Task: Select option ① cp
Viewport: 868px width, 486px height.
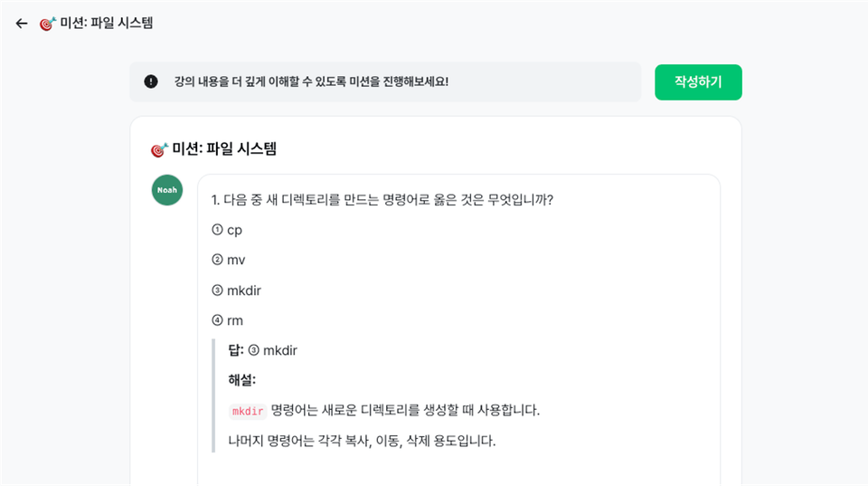Action: (227, 230)
